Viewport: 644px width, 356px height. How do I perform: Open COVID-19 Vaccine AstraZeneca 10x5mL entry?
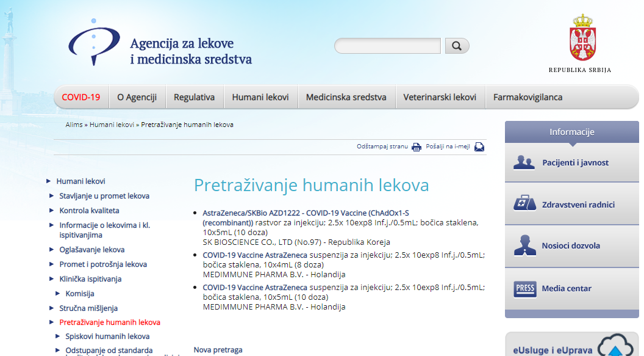[255, 288]
